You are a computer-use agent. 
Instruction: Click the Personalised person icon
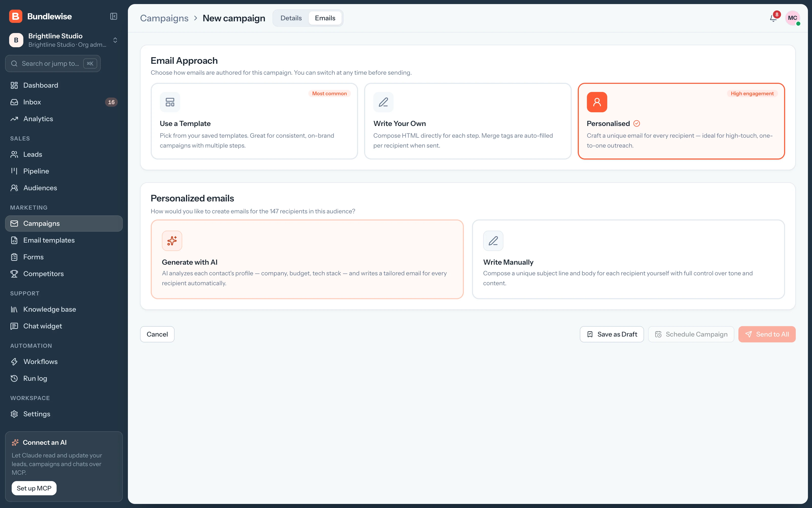pos(597,102)
